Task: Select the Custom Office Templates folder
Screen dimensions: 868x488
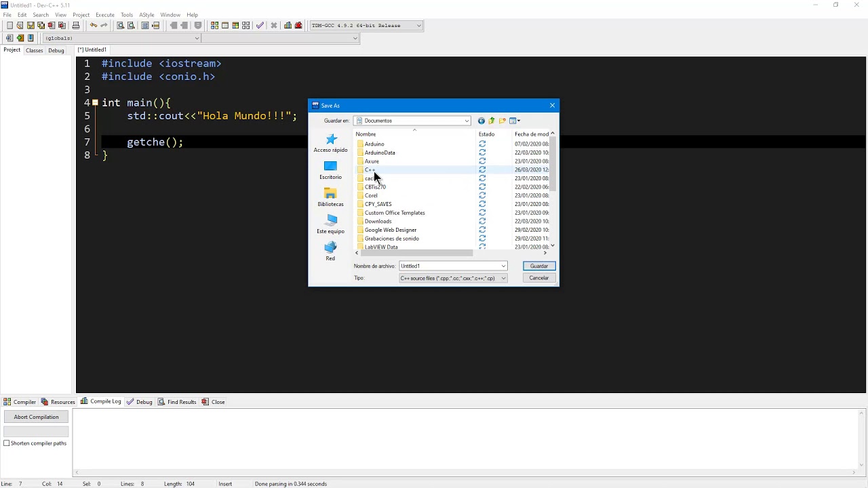Action: (x=391, y=213)
